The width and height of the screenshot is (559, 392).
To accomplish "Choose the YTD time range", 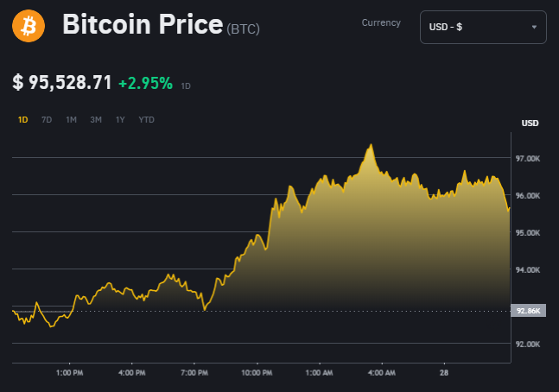I will point(147,119).
